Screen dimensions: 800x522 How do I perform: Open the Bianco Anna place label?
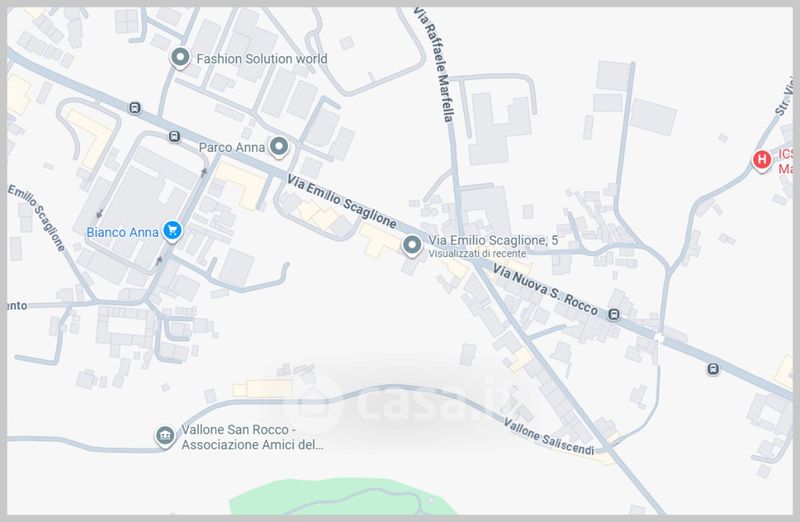tap(122, 232)
